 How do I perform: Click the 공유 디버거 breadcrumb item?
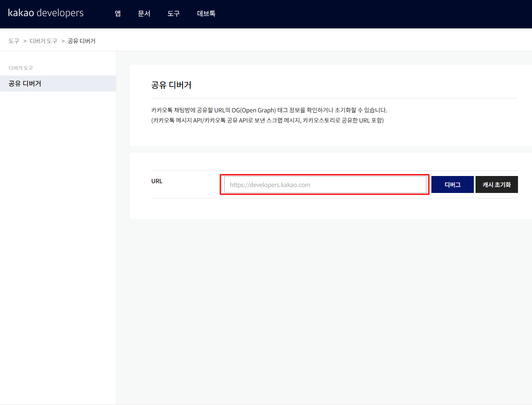(82, 41)
